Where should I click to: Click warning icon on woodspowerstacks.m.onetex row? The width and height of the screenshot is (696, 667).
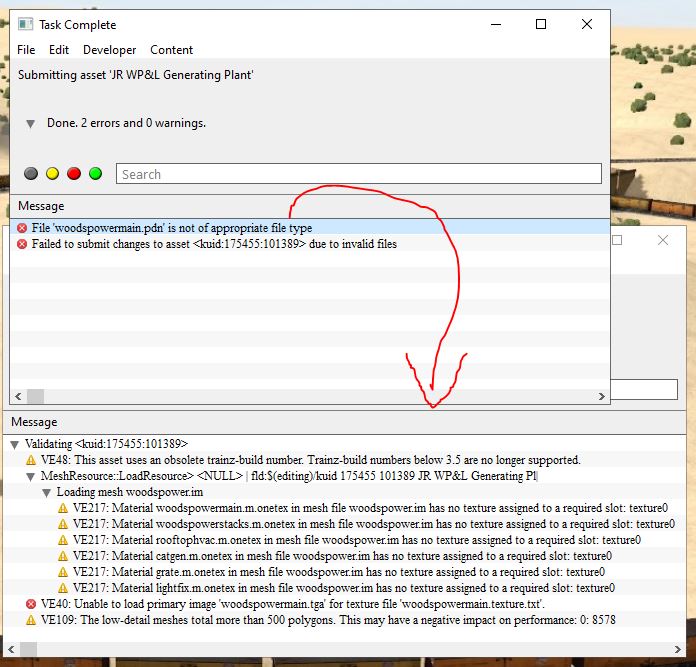pos(63,524)
